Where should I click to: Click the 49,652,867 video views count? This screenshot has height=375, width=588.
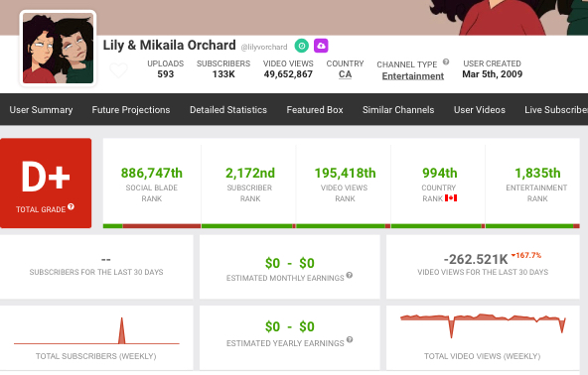click(x=288, y=74)
